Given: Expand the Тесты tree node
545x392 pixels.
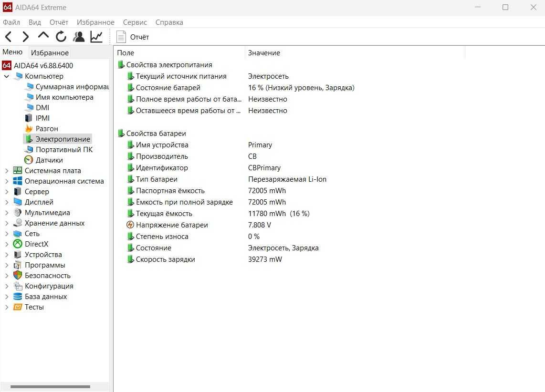Looking at the screenshot, I should tap(7, 307).
